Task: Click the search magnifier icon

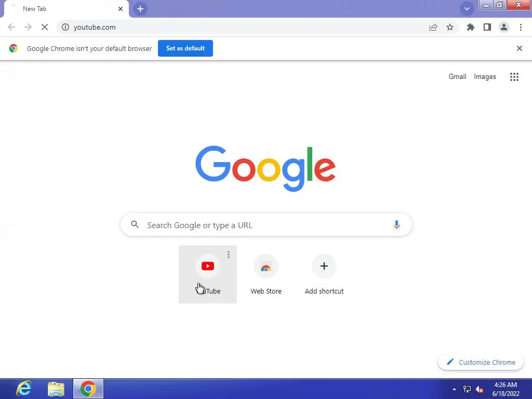Action: click(135, 224)
